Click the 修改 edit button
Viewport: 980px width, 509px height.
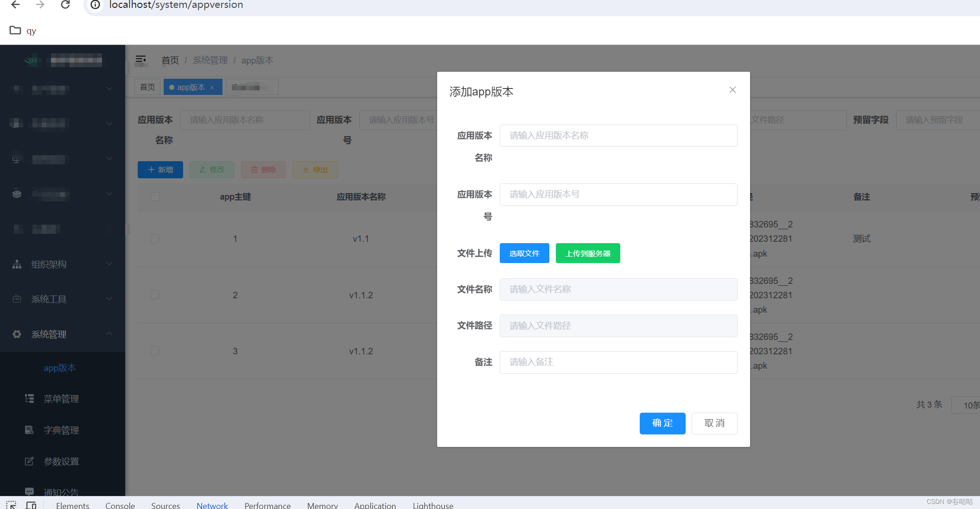[212, 170]
